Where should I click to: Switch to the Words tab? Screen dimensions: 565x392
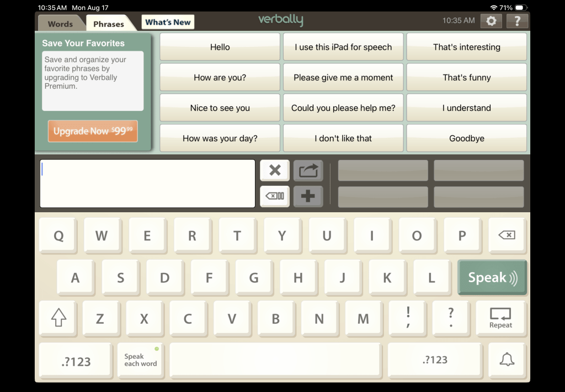60,24
